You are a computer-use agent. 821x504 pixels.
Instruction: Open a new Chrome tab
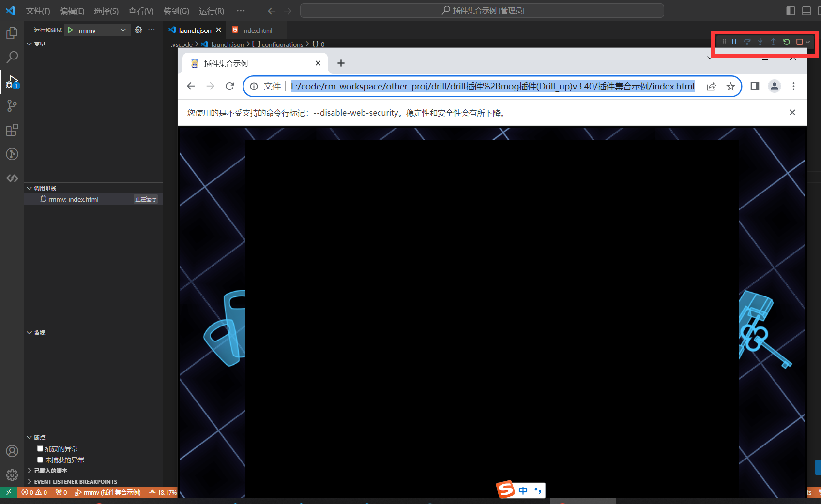[341, 63]
